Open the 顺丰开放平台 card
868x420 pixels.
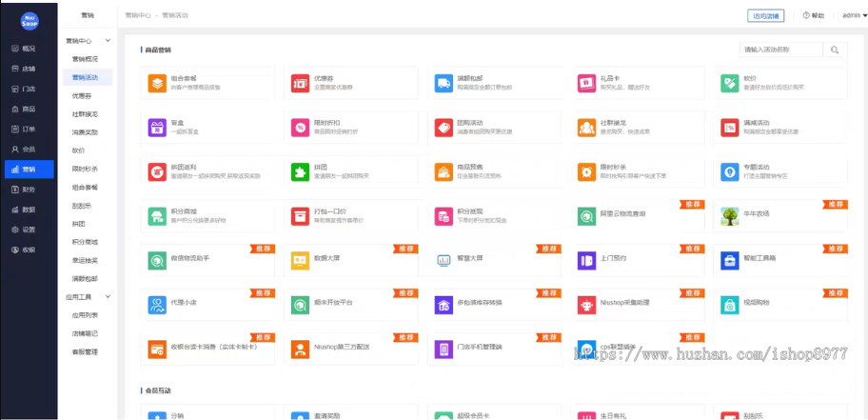[351, 304]
